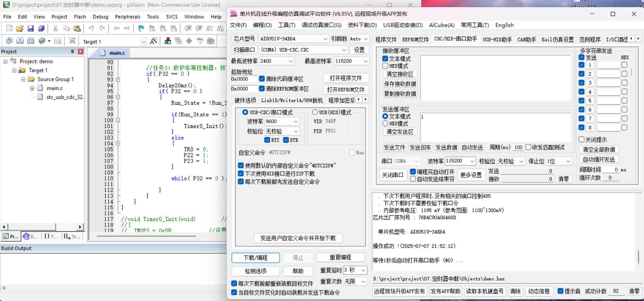Open Manage Multi-Project Workspace icon
The height and width of the screenshot is (301, 644).
[178, 41]
